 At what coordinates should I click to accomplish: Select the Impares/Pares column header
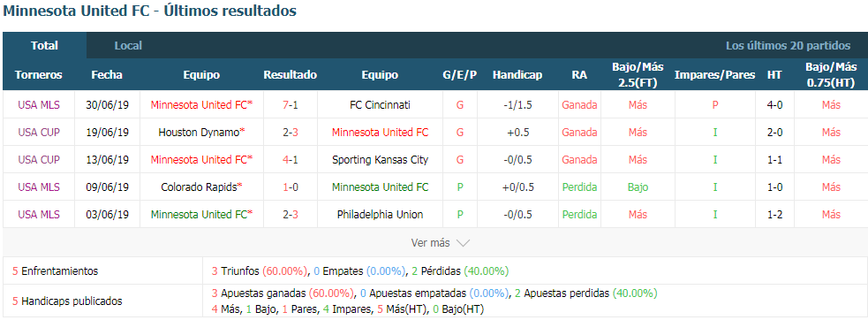714,75
